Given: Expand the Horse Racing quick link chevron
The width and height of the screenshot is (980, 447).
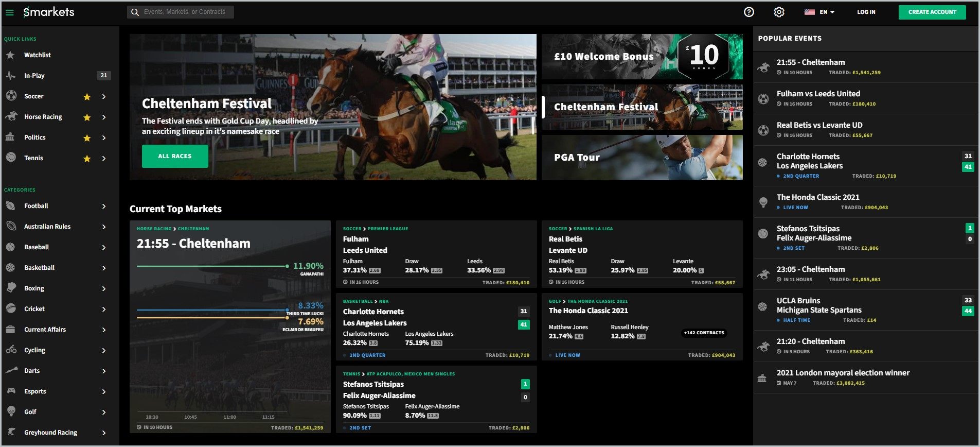Looking at the screenshot, I should tap(104, 117).
